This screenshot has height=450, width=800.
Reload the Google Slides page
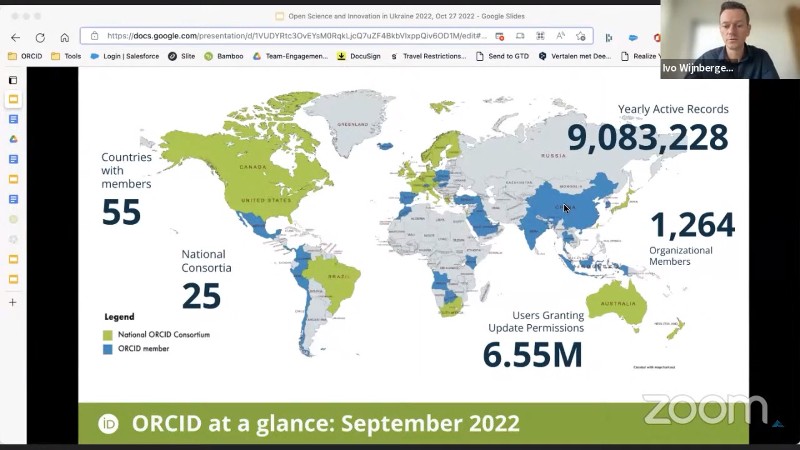tap(40, 37)
